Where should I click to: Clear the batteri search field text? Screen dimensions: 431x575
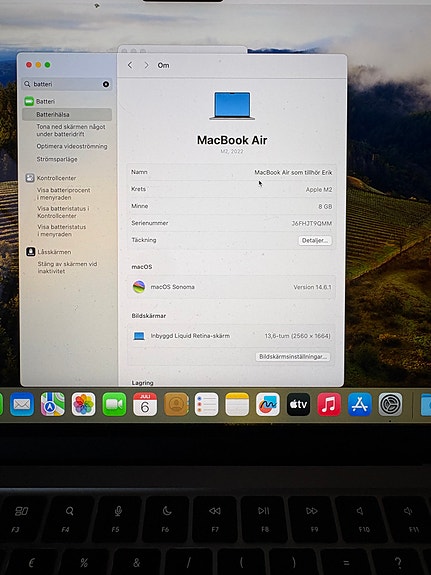point(106,84)
